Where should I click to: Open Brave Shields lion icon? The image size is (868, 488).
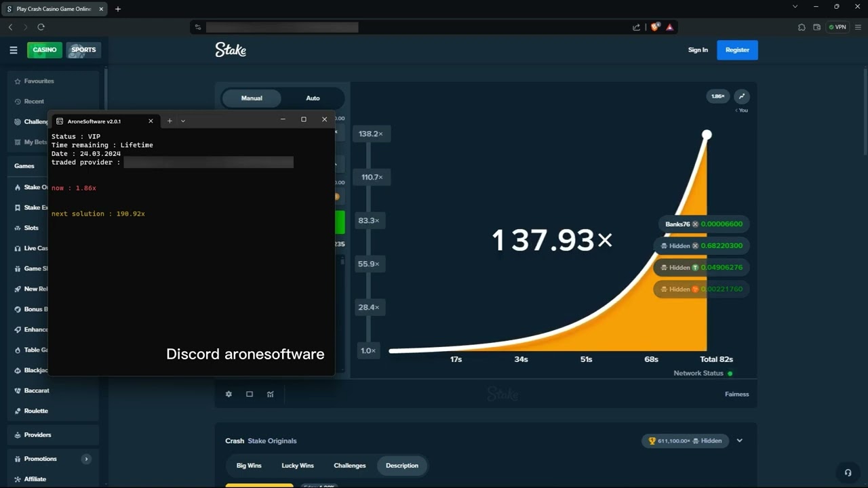point(655,27)
